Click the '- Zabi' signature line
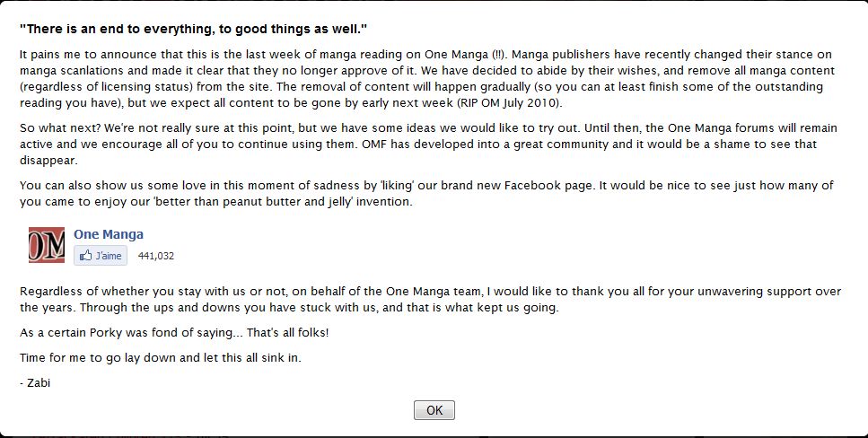868x438 pixels. click(35, 382)
